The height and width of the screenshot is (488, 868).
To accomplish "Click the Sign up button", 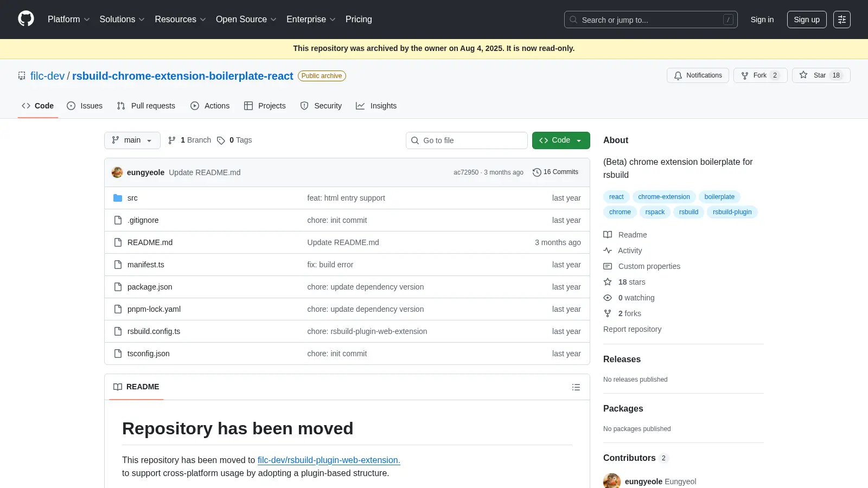I will click(807, 20).
